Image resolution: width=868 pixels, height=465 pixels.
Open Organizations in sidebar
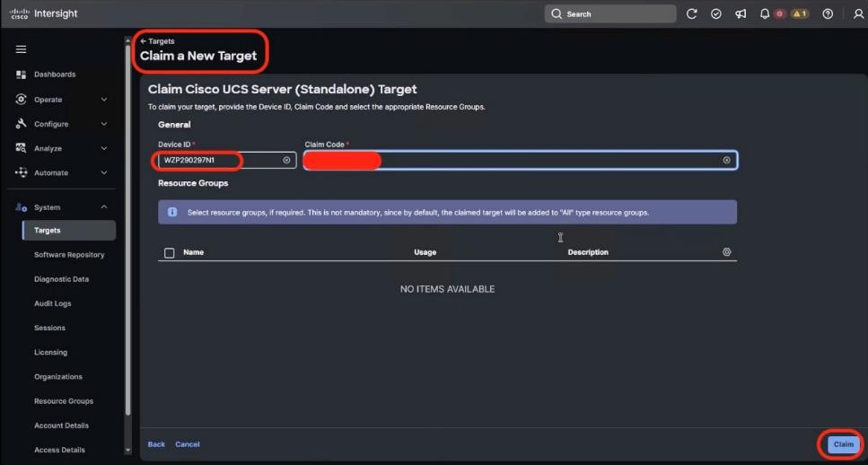coord(58,376)
